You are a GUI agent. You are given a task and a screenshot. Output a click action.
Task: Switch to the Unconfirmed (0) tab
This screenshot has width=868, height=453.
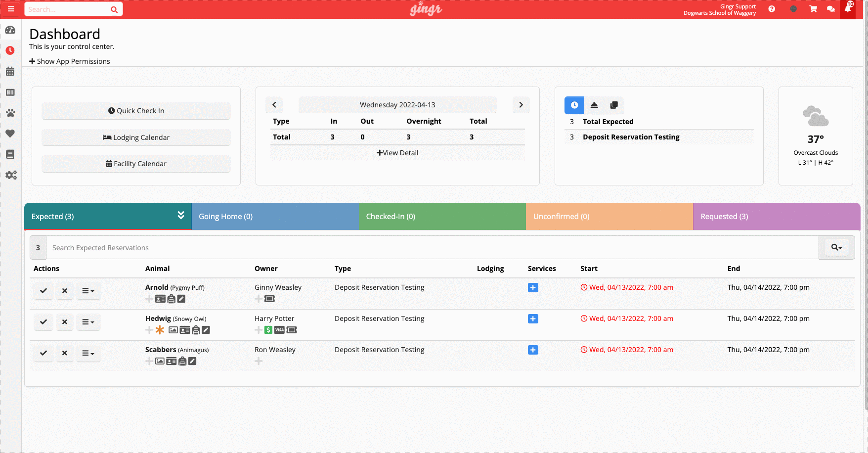click(x=609, y=216)
